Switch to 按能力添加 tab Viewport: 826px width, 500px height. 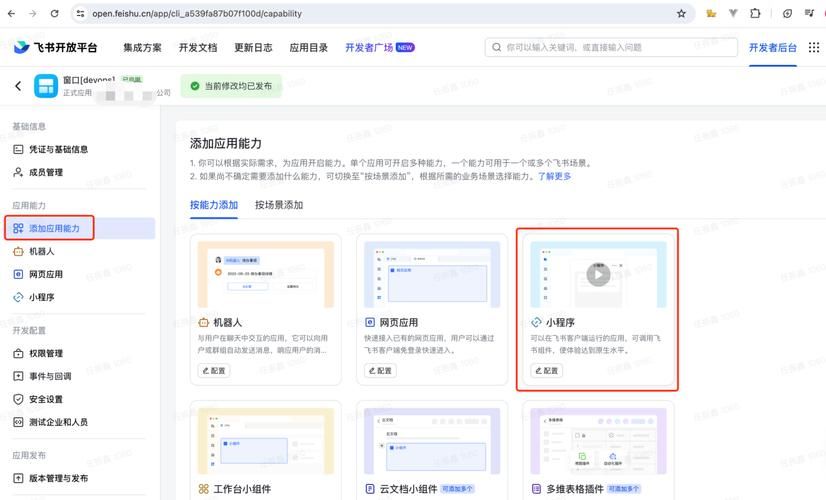tap(214, 205)
